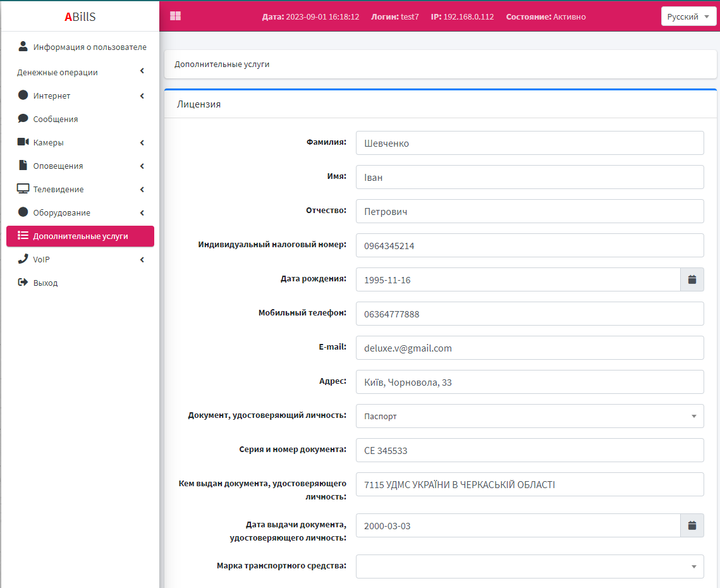Screen dimensions: 720x588
Task: Click the document issue date field 2000-03-03
Action: [x=518, y=525]
